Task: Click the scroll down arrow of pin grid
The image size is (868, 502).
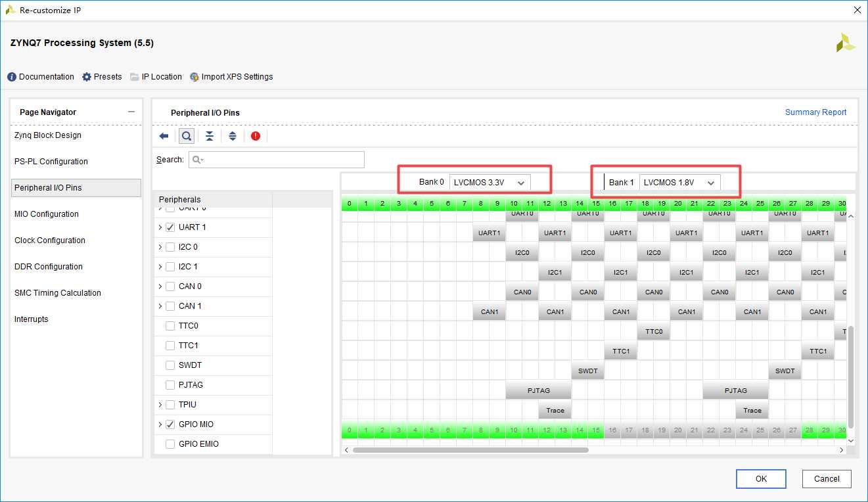Action: [x=851, y=440]
